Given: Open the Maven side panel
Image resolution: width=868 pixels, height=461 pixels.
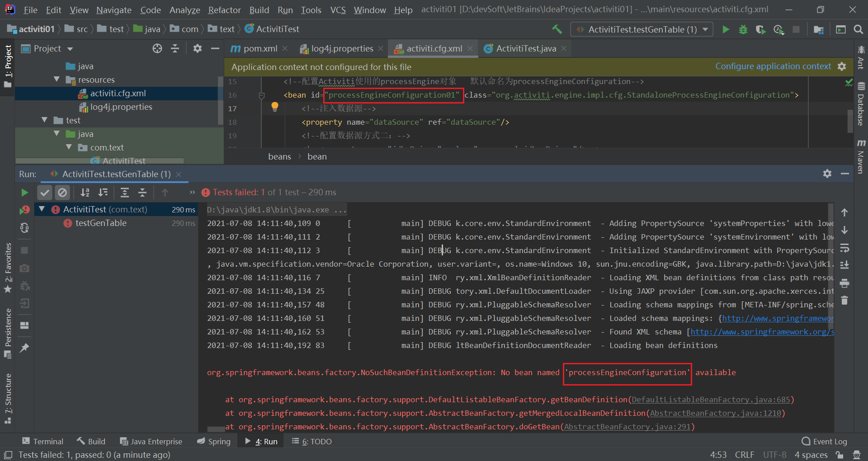Looking at the screenshot, I should tap(861, 156).
